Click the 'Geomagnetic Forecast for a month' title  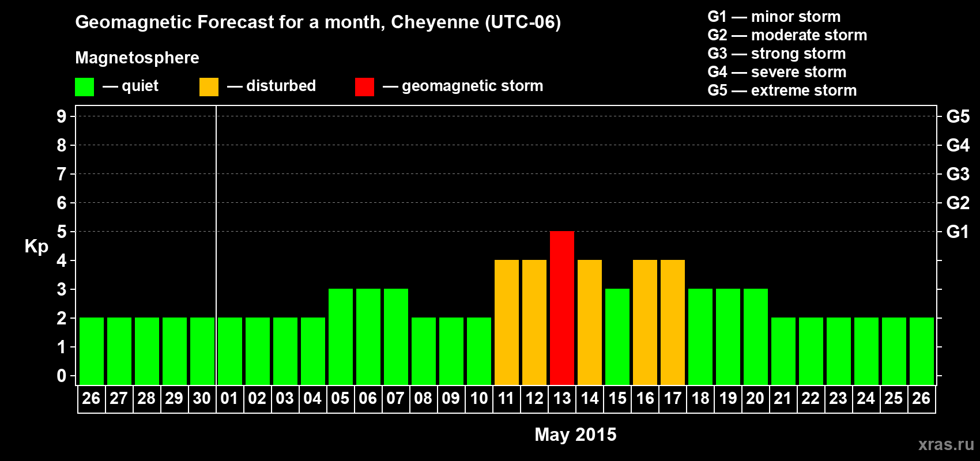coord(318,22)
